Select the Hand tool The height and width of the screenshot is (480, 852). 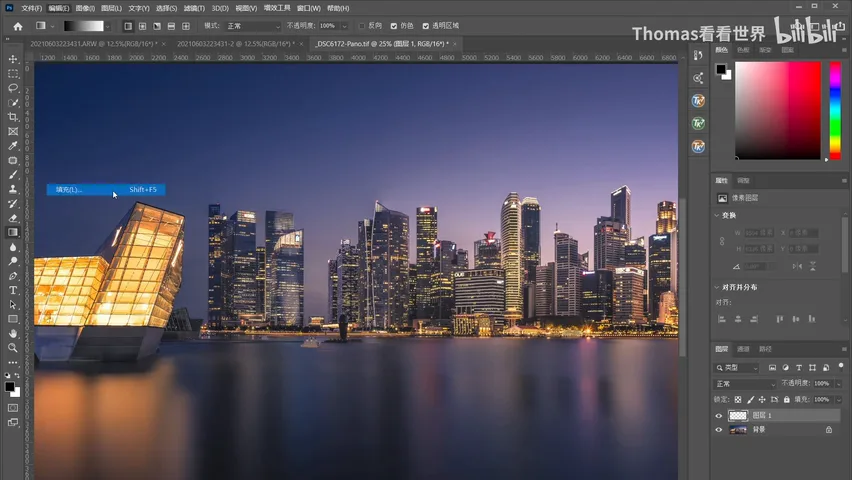(13, 333)
